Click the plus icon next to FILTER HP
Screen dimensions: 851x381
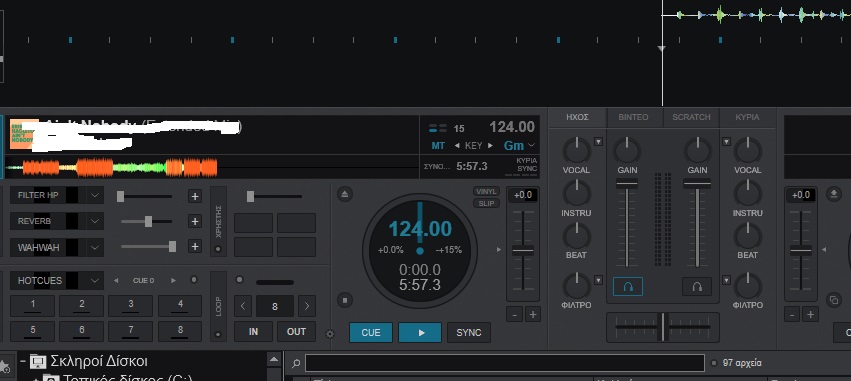coord(195,196)
